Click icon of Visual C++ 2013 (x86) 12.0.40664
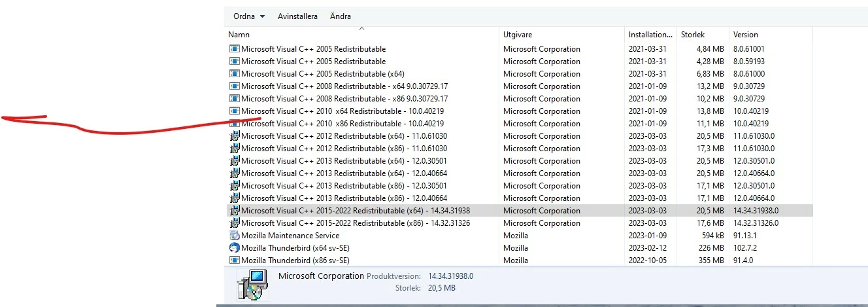868x307 pixels. [235, 198]
